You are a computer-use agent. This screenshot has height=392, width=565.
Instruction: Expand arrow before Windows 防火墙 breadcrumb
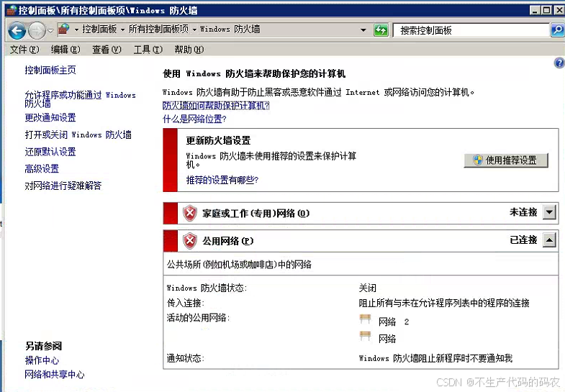(194, 29)
